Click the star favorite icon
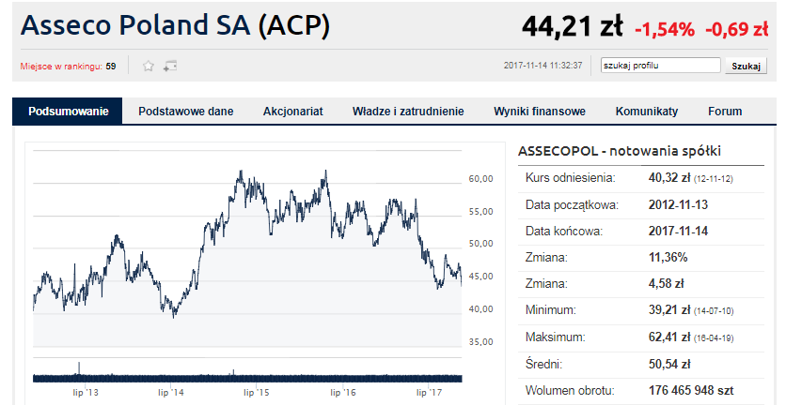786x405 pixels. pos(148,66)
